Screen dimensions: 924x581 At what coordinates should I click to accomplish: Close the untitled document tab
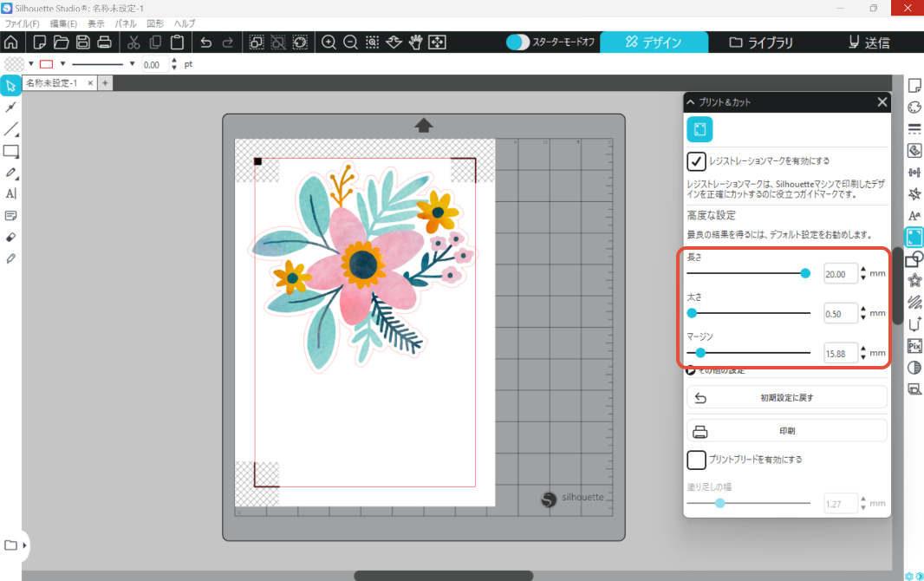(x=90, y=83)
